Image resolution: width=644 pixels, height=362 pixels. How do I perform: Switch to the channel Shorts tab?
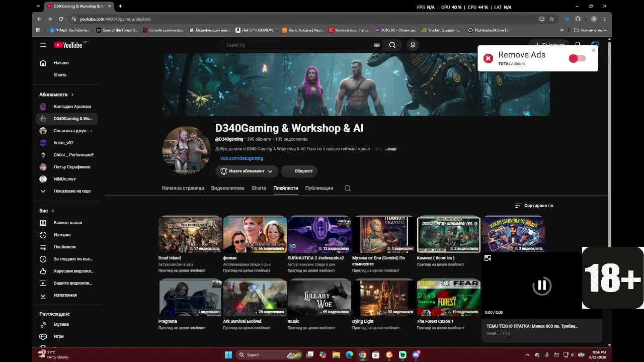259,188
